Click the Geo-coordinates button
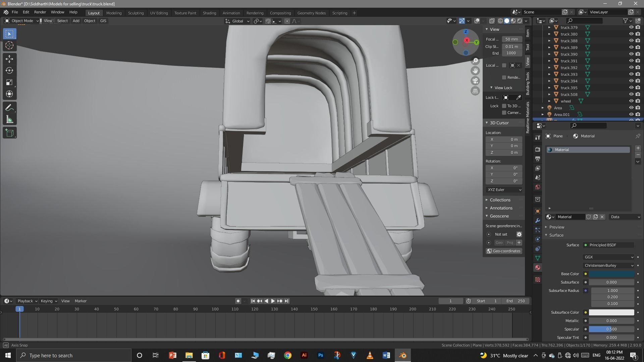The width and height of the screenshot is (644, 362). tap(504, 251)
